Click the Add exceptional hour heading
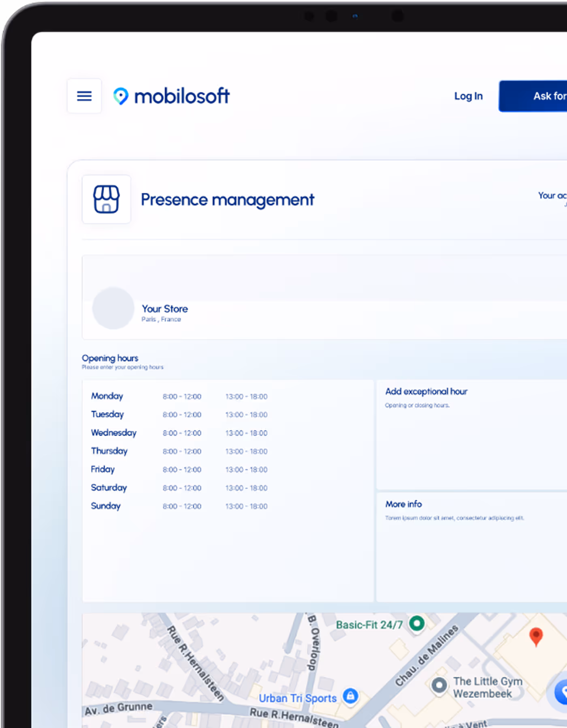This screenshot has height=728, width=567. (426, 392)
